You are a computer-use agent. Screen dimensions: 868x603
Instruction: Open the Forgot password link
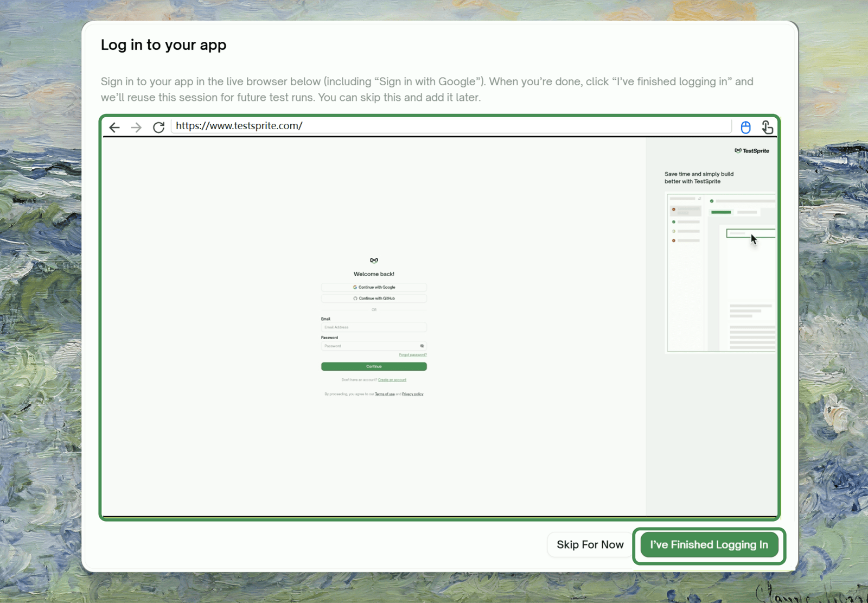pyautogui.click(x=413, y=355)
